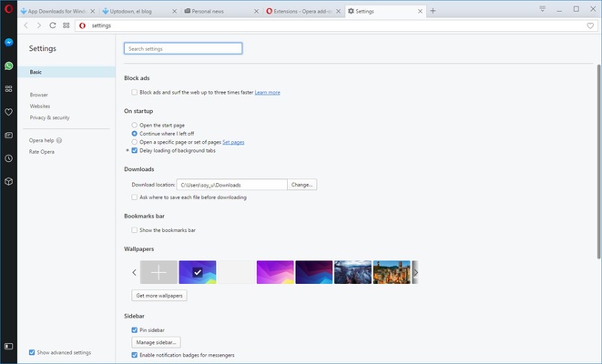The image size is (602, 364).
Task: Enable Block ads checkbox
Action: click(x=135, y=92)
